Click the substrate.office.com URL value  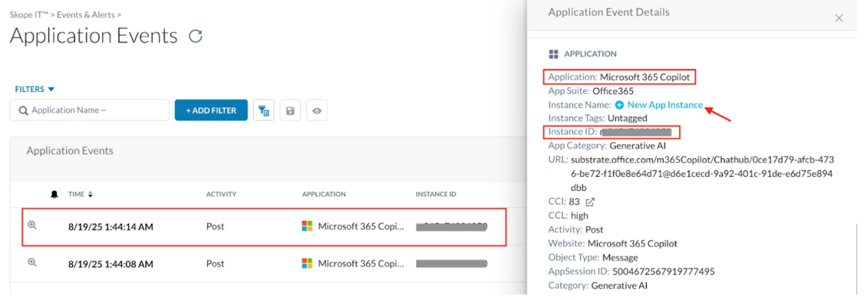coord(702,174)
